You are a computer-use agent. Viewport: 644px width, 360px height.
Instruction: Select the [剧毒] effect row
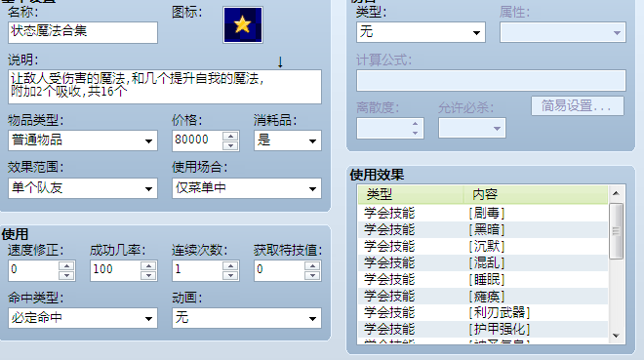pos(483,213)
